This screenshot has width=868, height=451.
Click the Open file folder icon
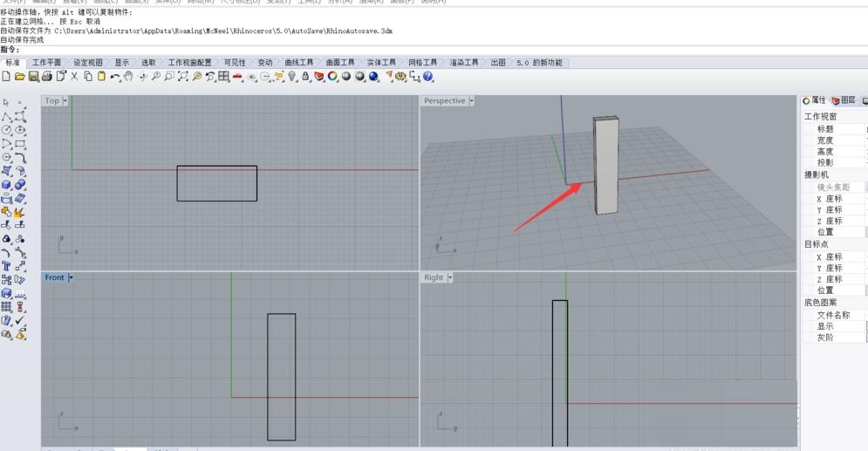tap(19, 77)
